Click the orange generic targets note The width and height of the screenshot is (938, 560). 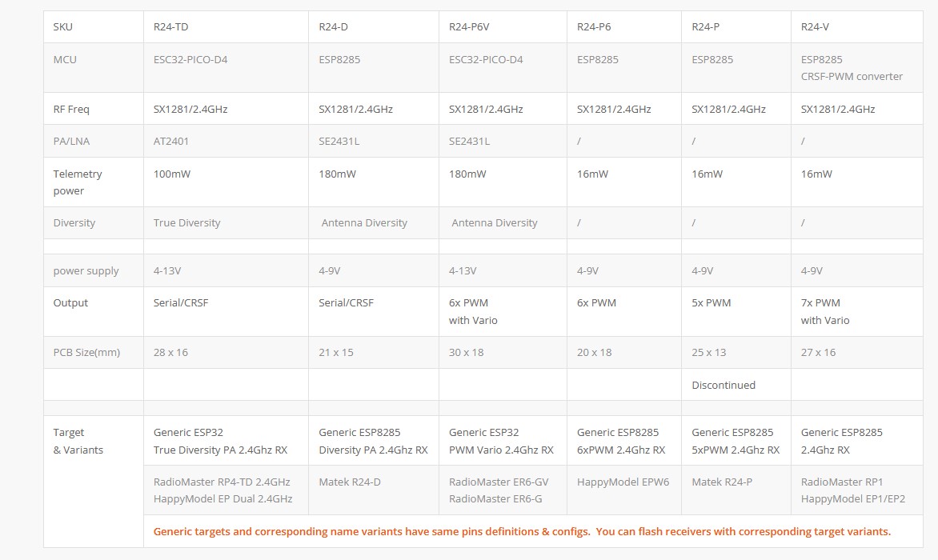pos(522,531)
